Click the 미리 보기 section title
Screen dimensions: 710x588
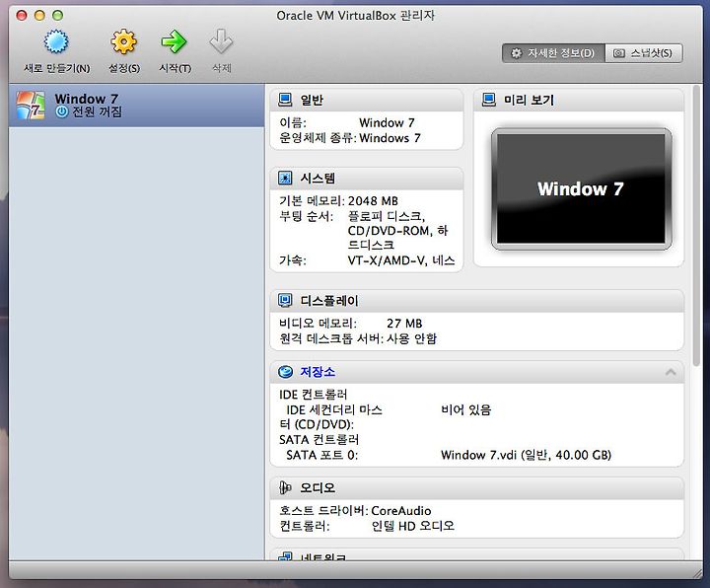[529, 100]
